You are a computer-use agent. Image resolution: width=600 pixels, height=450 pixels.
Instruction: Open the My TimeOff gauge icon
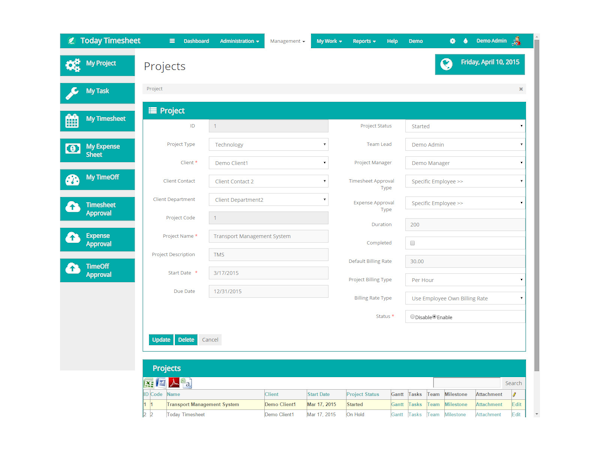(72, 180)
